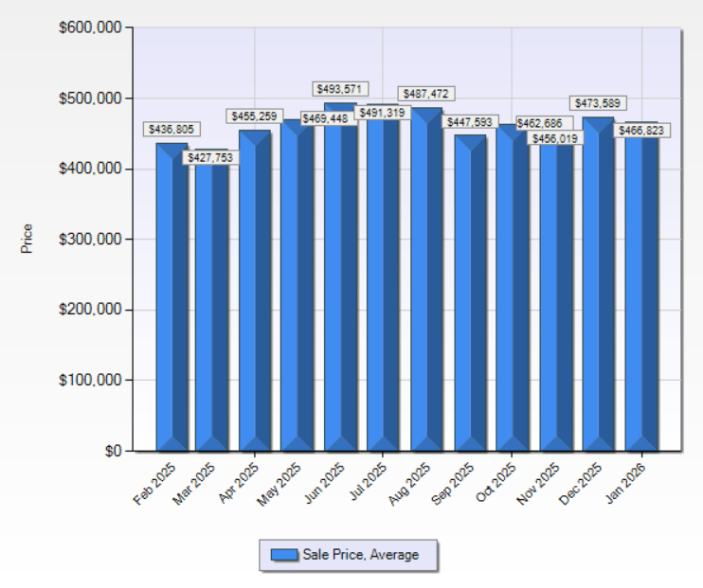
Task: Click the Feb 2025 bar
Action: click(x=172, y=303)
